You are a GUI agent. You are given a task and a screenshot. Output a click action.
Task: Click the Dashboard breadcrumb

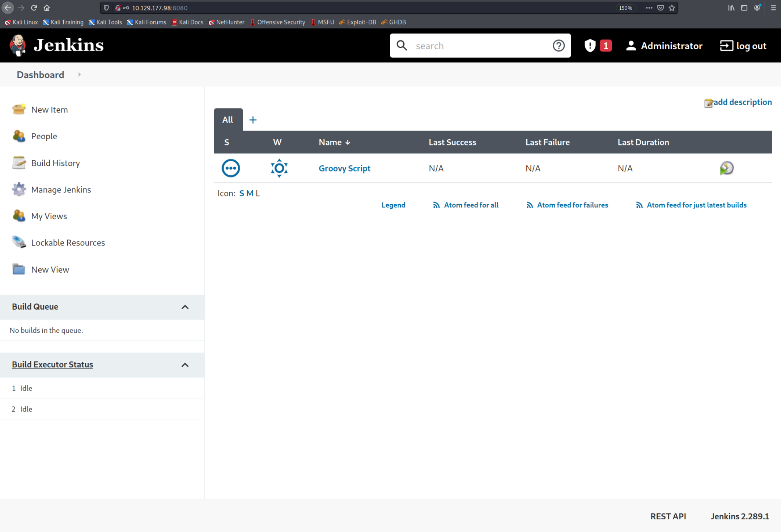[x=41, y=75]
